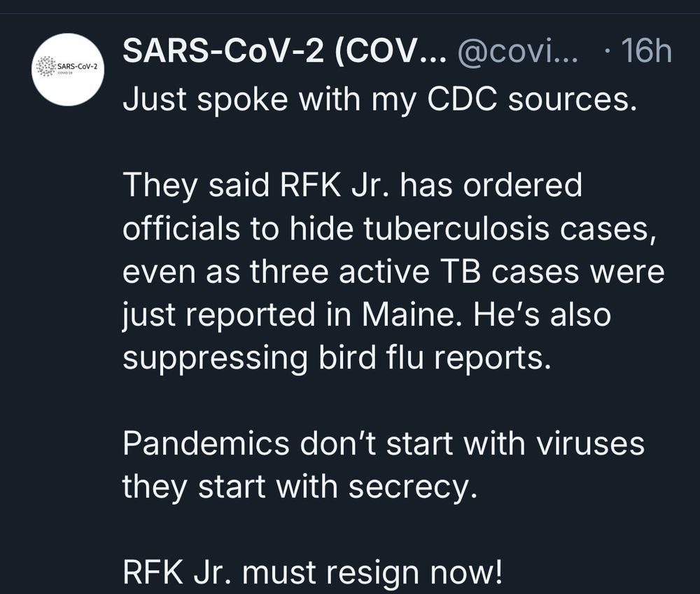The width and height of the screenshot is (700, 594).
Task: Click the word 'secrecy' in the tweet
Action: coord(409,488)
